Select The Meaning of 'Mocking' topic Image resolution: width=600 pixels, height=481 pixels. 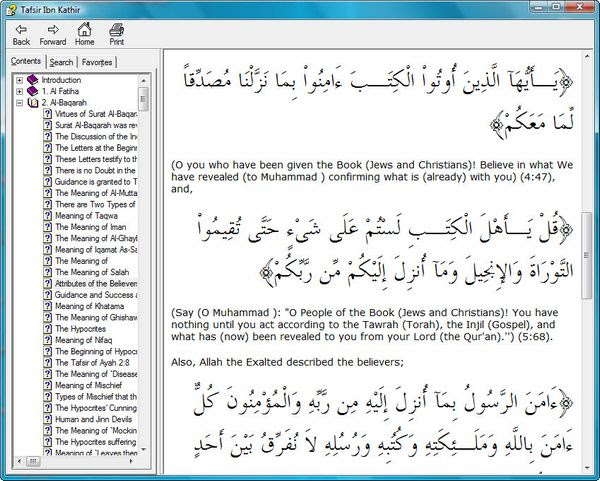tap(96, 430)
